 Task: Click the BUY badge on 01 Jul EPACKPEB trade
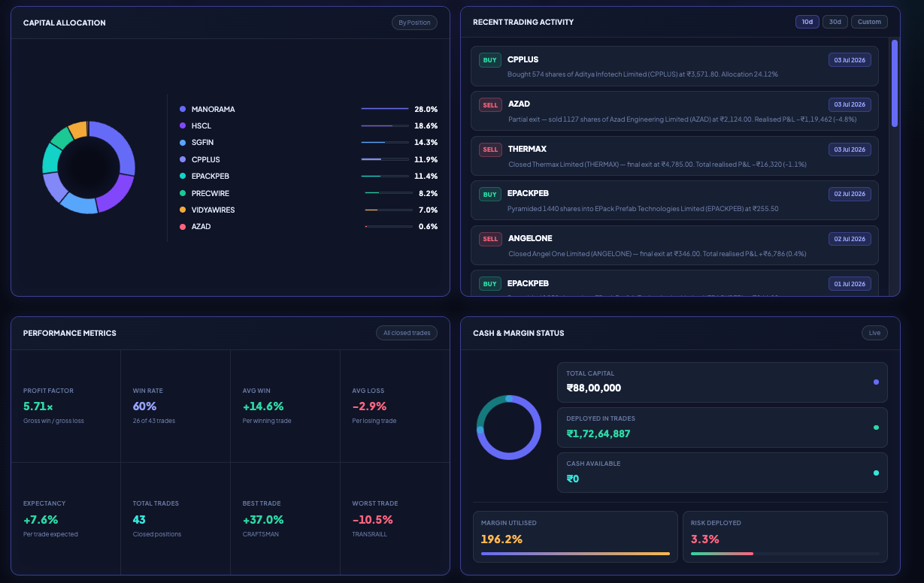click(x=490, y=284)
